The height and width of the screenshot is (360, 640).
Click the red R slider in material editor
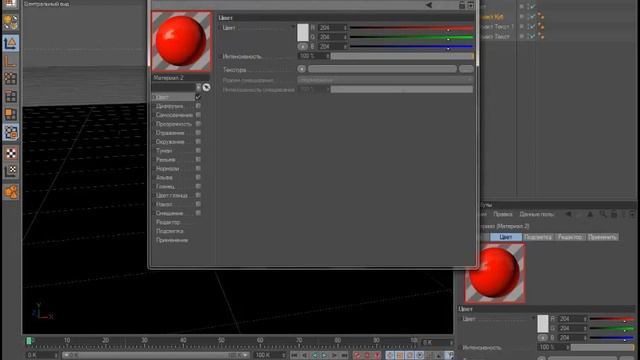[x=411, y=28]
